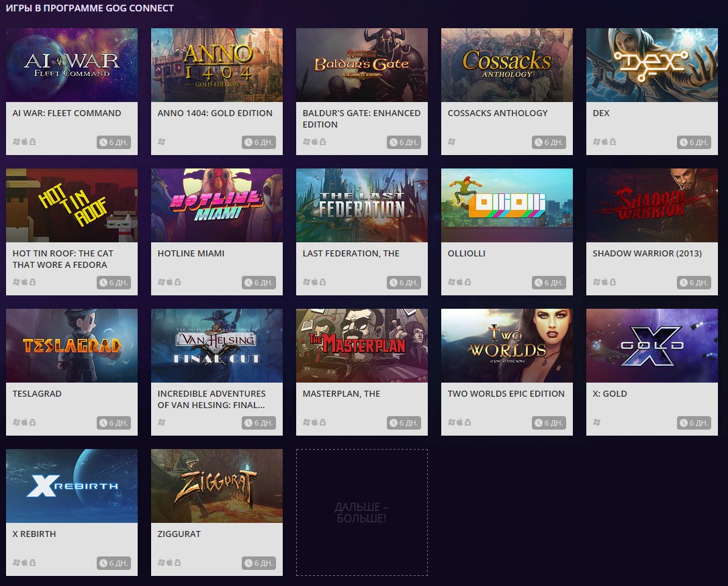Click the 6 дн. badge on Two Worlds
The height and width of the screenshot is (586, 728).
pyautogui.click(x=549, y=423)
